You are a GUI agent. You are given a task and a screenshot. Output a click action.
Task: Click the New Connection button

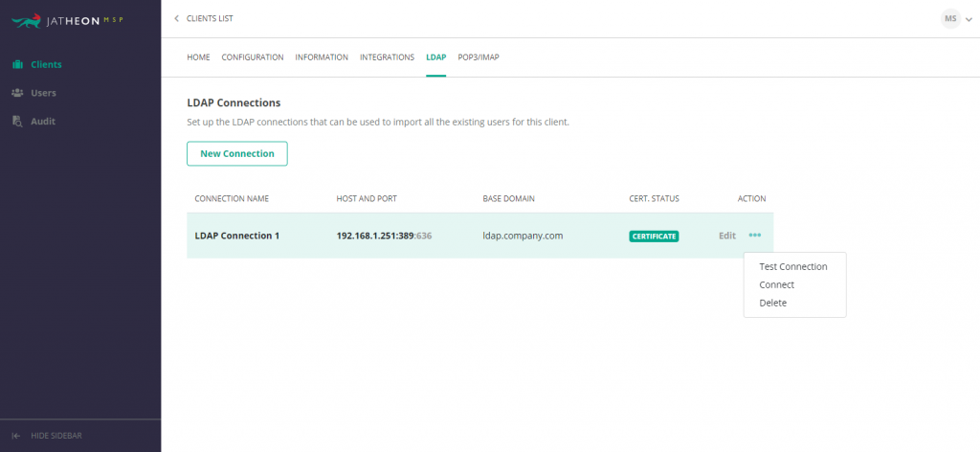[237, 154]
